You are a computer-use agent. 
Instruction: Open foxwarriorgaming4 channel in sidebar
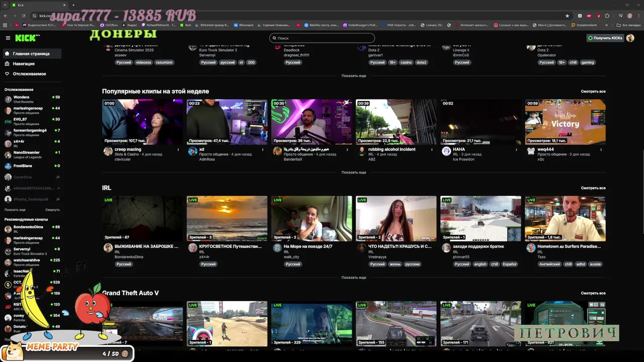tap(32, 132)
